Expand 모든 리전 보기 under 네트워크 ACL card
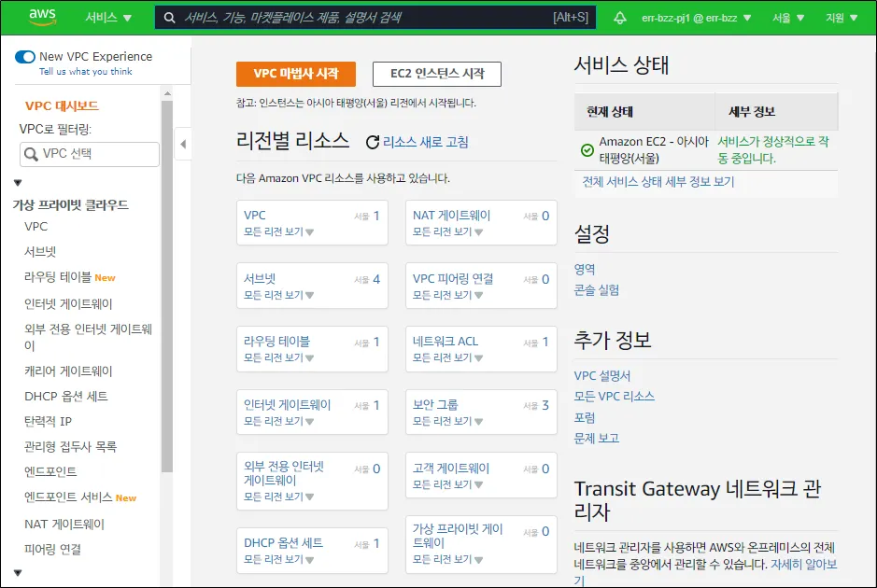Image resolution: width=877 pixels, height=588 pixels. (447, 357)
